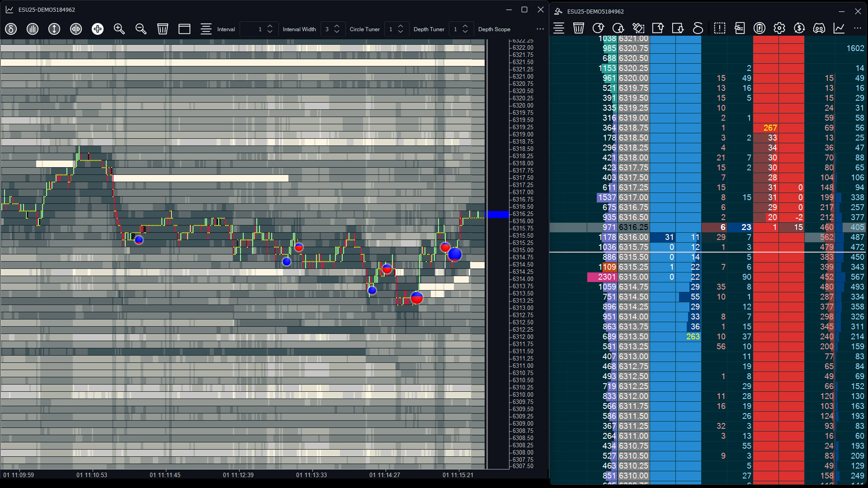This screenshot has height=488, width=868.
Task: Click the zoom in magnifier icon
Action: [x=119, y=29]
